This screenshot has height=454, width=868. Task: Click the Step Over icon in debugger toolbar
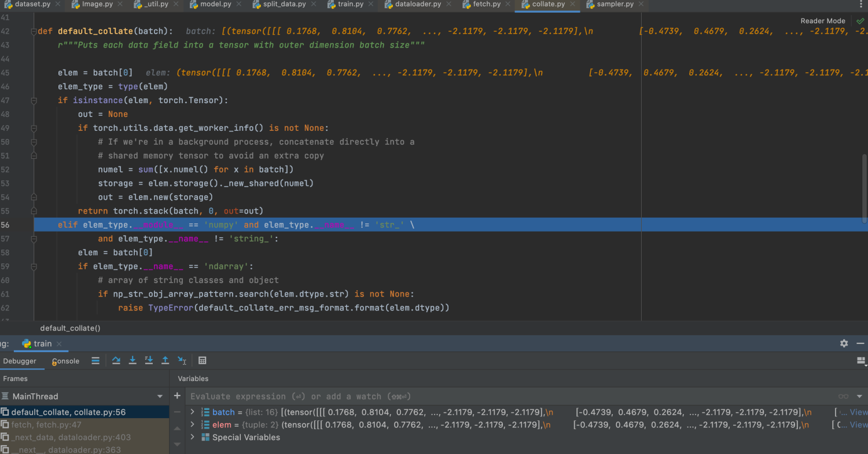click(116, 360)
